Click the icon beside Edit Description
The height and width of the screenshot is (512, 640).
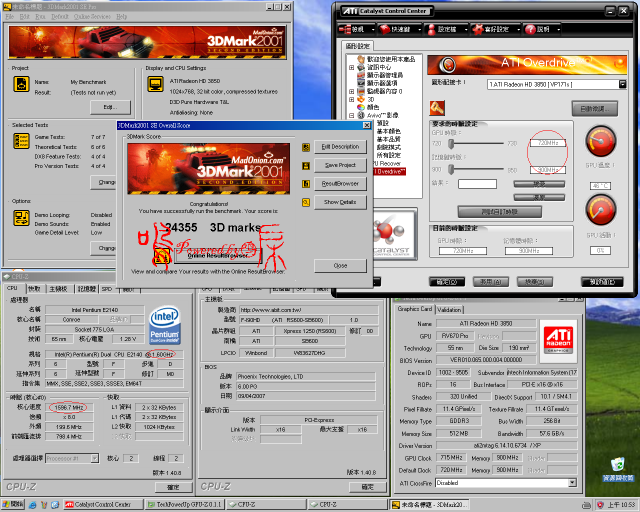(306, 147)
